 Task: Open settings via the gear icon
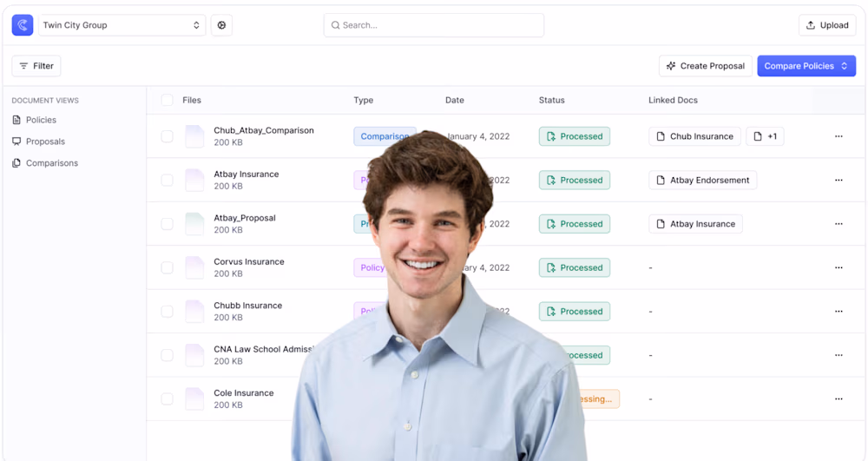pos(221,25)
